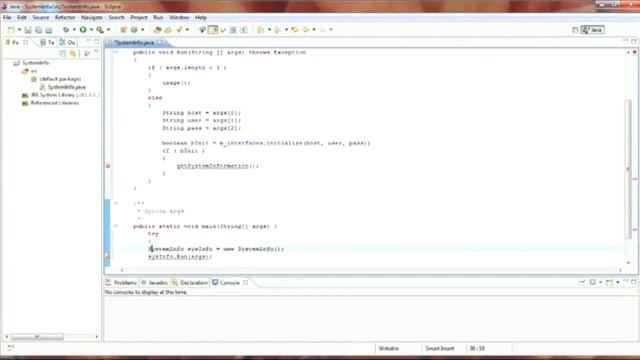Viewport: 640px width, 360px height.
Task: Open dropdown arrow beside Run button
Action: pos(91,30)
